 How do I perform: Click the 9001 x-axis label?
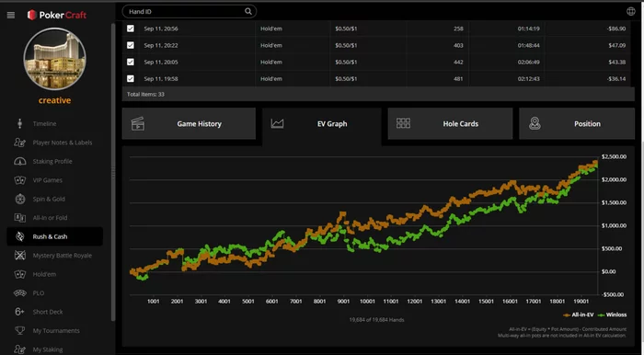click(x=343, y=302)
